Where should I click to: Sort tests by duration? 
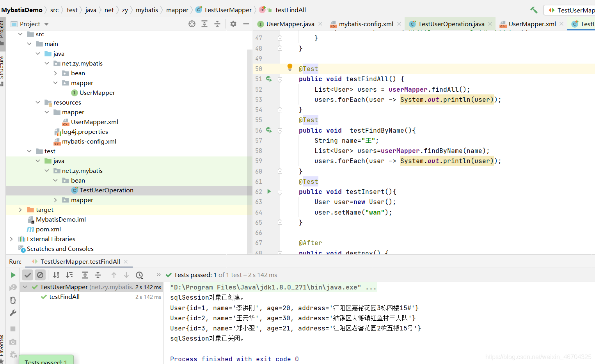69,275
